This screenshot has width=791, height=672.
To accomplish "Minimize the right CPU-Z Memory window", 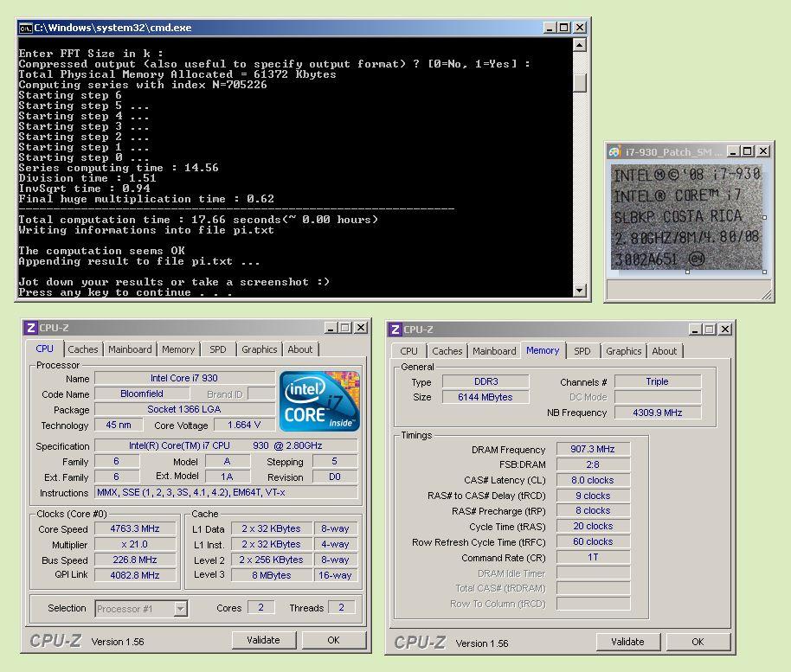I will coord(695,330).
